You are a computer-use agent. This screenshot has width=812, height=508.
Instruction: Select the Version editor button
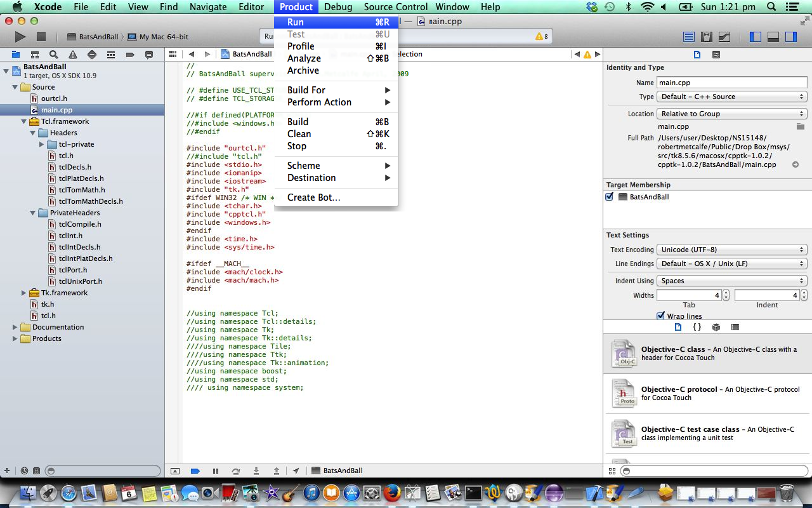[724, 37]
